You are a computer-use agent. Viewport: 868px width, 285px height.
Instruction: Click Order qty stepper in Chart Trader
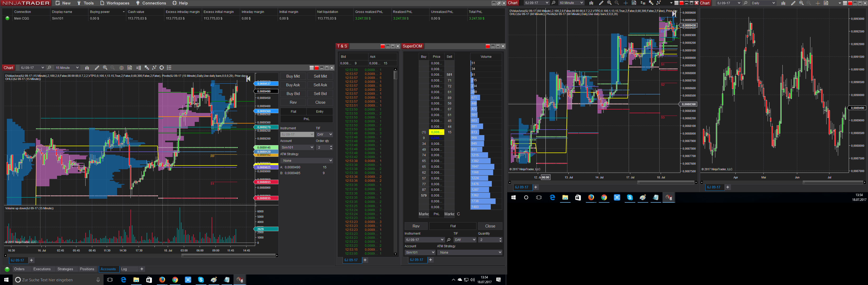pos(331,147)
